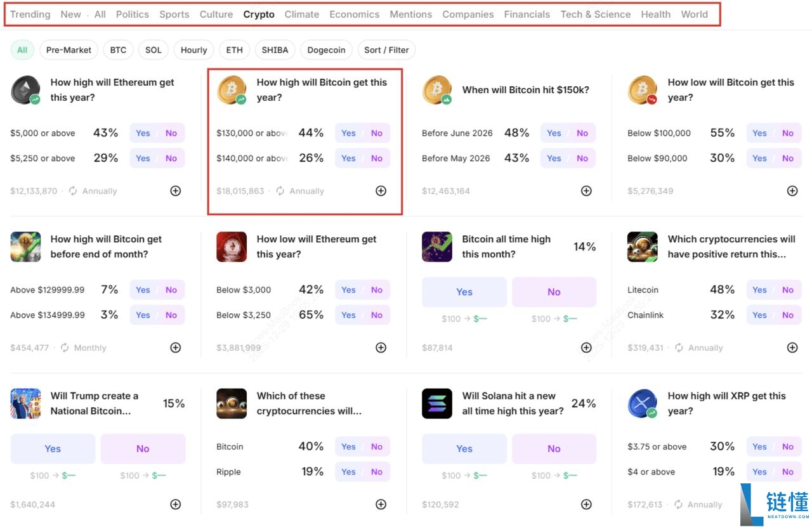Apply the Hourly filter chip
The width and height of the screenshot is (812, 527).
[194, 49]
